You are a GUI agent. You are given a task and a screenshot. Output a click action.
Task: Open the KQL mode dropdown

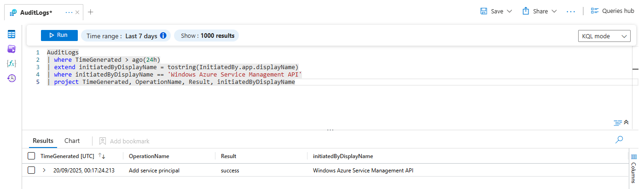point(604,36)
